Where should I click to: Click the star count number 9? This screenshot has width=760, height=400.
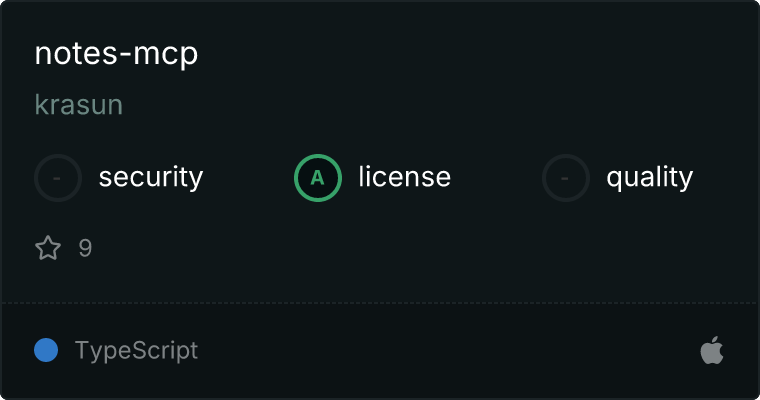85,248
